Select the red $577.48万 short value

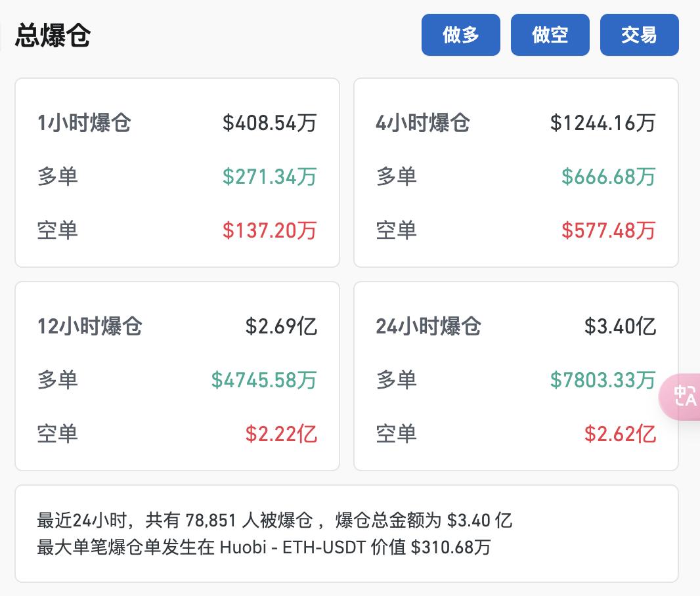(608, 230)
